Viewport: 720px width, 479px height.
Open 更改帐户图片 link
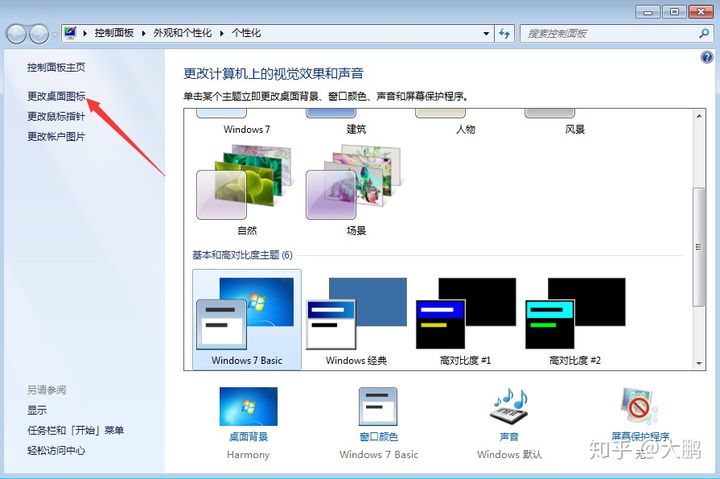(x=56, y=136)
